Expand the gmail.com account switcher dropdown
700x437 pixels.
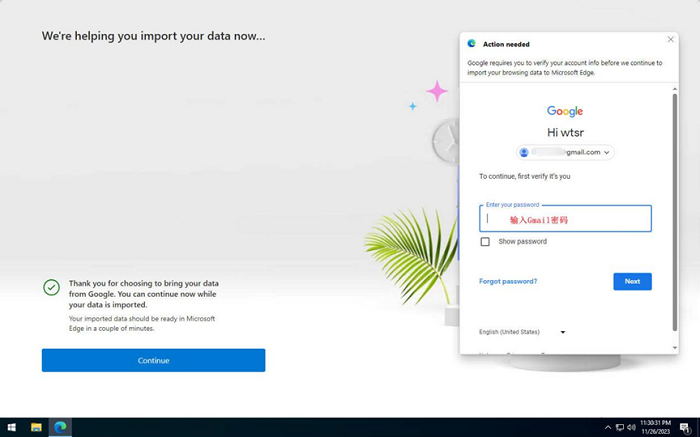(x=565, y=152)
